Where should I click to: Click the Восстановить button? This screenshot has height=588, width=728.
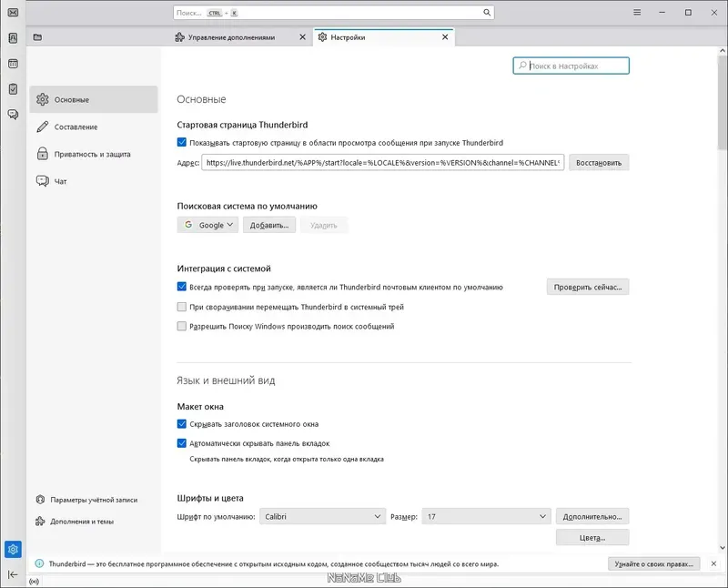599,163
